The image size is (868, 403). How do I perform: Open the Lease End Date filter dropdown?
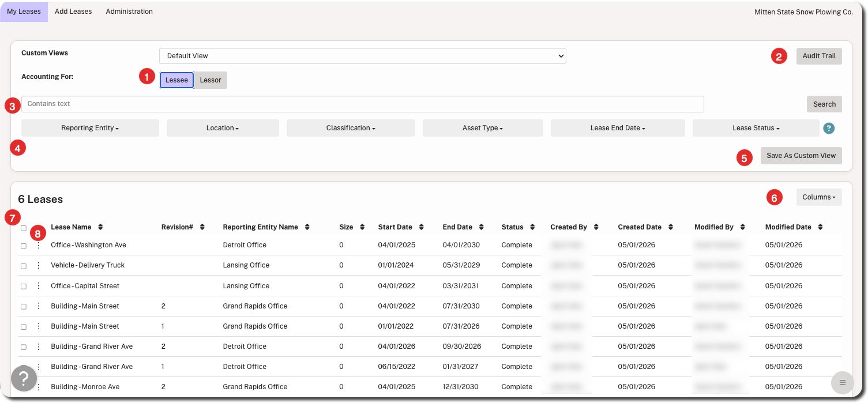click(x=618, y=128)
